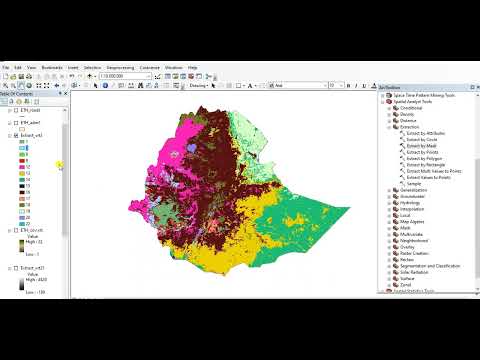The width and height of the screenshot is (480, 360).
Task: Uncheck the Extract_vrt3 layer
Action: tap(16, 135)
